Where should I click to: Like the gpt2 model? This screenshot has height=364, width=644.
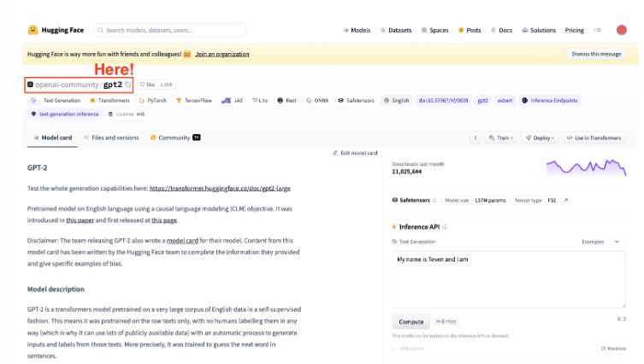point(147,85)
